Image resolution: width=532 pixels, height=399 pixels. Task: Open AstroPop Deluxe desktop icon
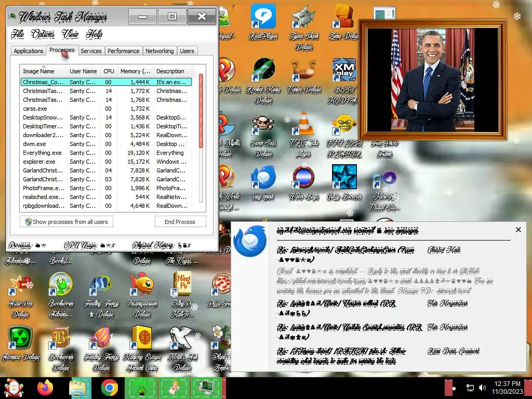(x=20, y=295)
